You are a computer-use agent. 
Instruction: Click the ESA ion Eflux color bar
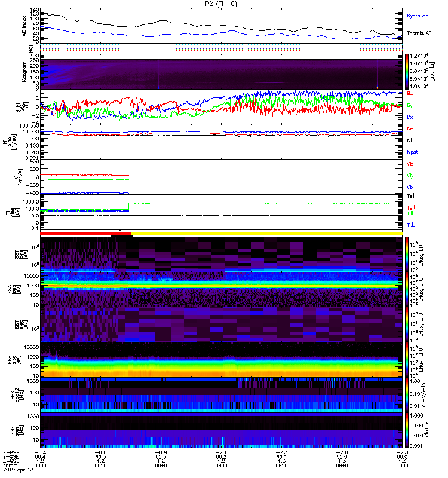(407, 290)
